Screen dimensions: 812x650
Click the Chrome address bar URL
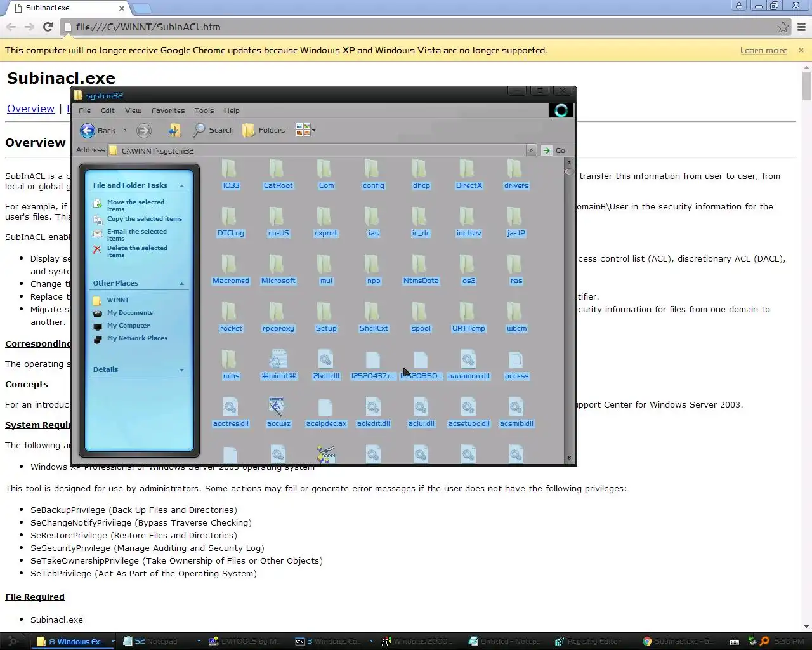click(148, 27)
